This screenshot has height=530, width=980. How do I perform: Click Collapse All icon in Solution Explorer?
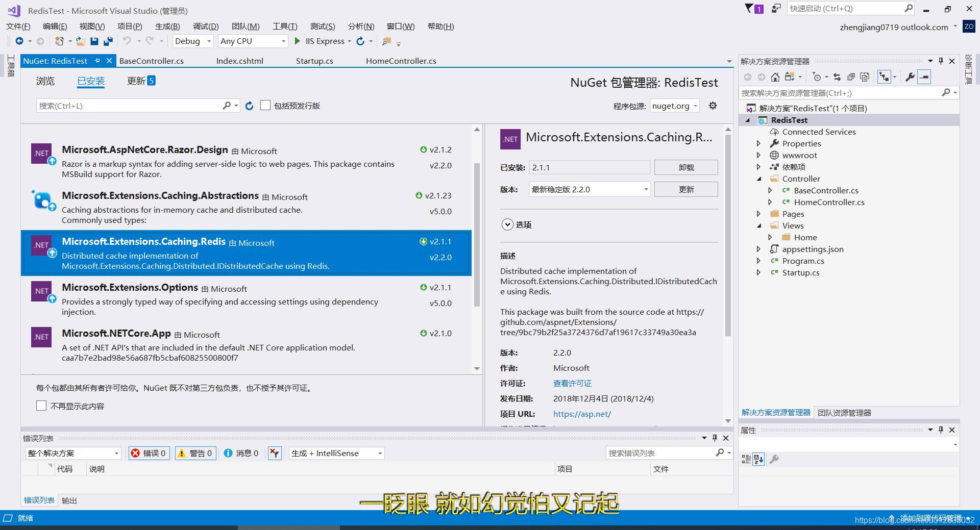851,77
